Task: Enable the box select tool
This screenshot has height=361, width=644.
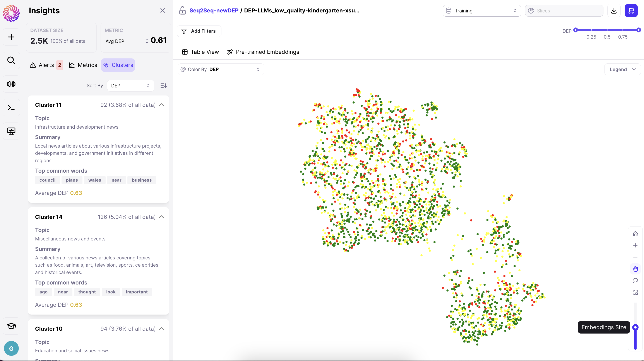Action: (635, 292)
